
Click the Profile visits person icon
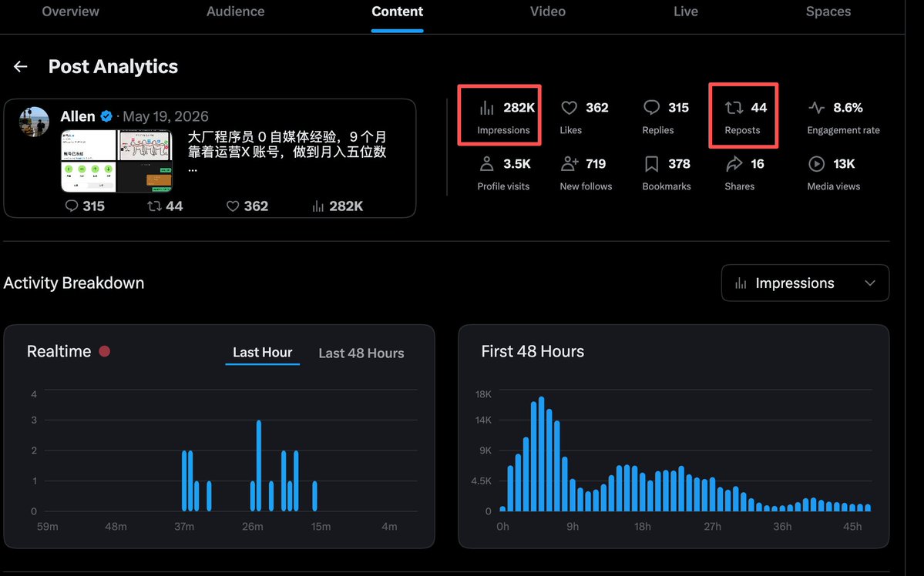pyautogui.click(x=487, y=164)
